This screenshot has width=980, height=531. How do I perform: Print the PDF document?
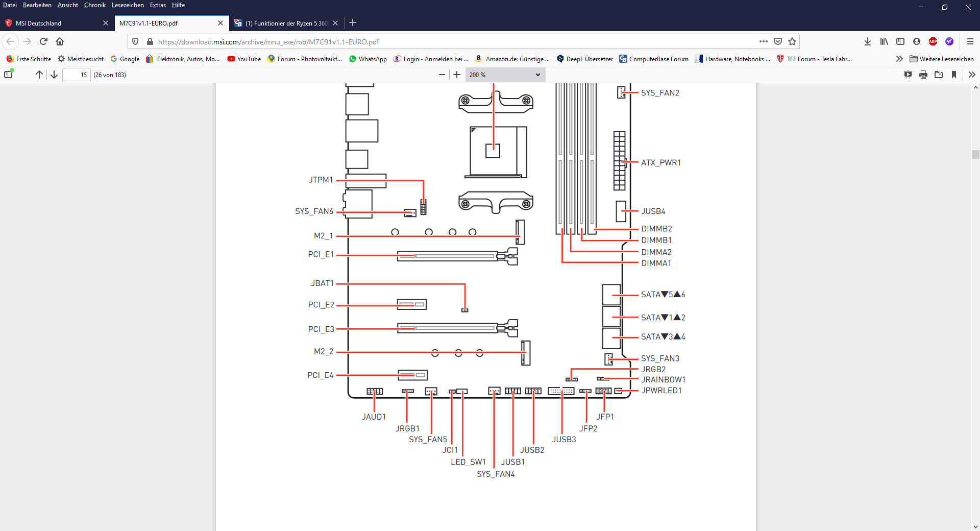923,75
